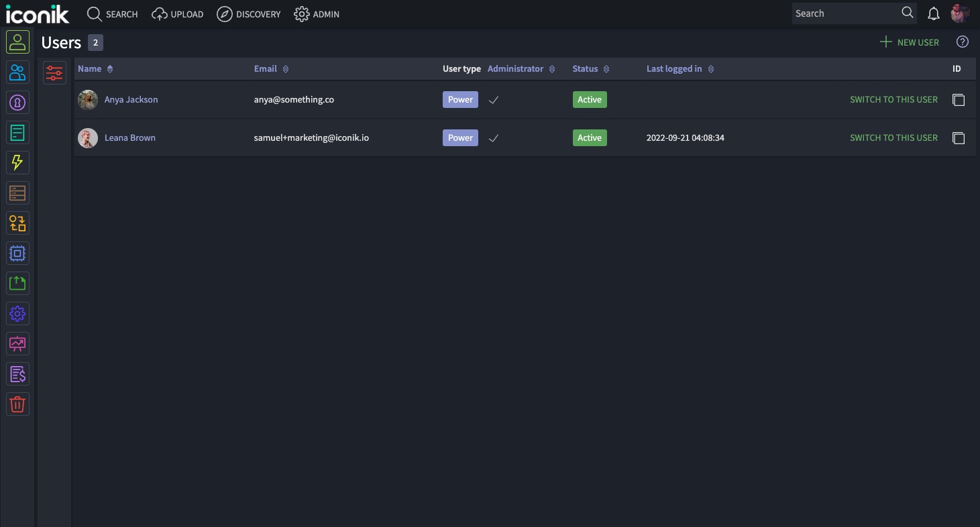Click the NEW USER button

click(x=909, y=42)
